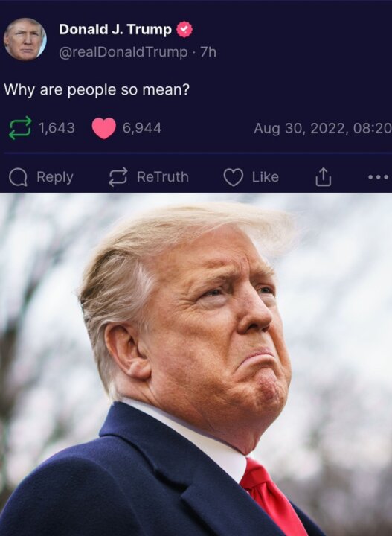The width and height of the screenshot is (392, 536).
Task: Open the Donald J. Trump display name
Action: coord(115,30)
